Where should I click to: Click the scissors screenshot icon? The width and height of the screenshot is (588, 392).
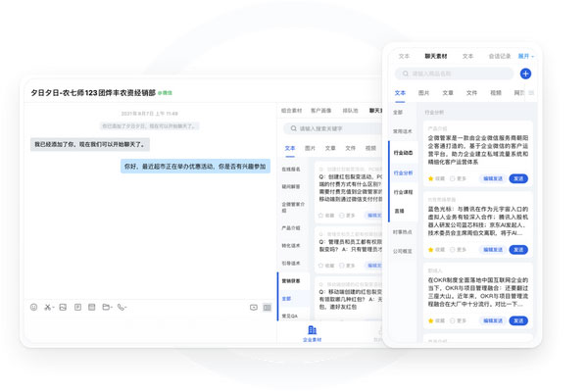[x=48, y=307]
